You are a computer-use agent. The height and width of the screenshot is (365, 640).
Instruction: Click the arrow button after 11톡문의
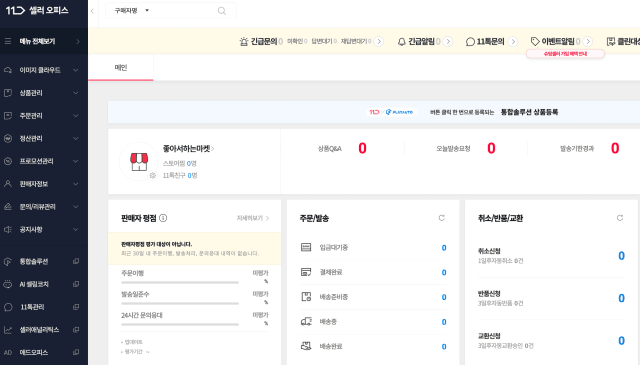513,41
